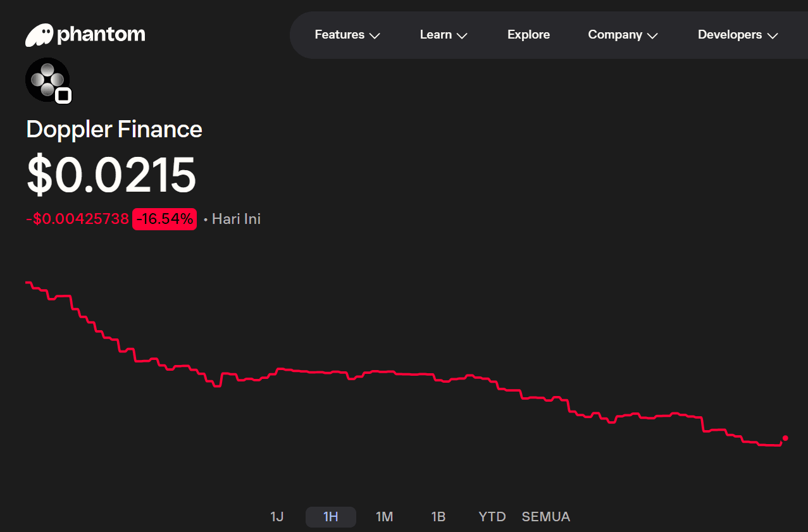Click the phantom wordmark text
The height and width of the screenshot is (532, 808).
[101, 35]
